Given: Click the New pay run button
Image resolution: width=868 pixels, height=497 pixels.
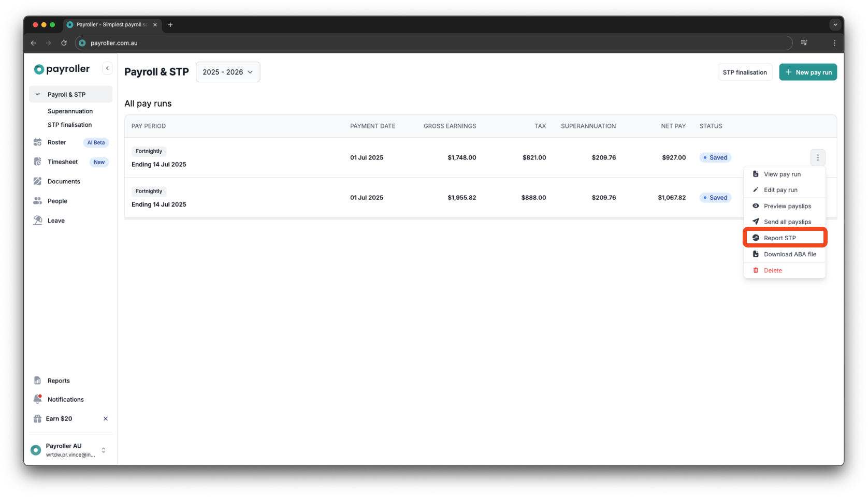Looking at the screenshot, I should pyautogui.click(x=808, y=72).
